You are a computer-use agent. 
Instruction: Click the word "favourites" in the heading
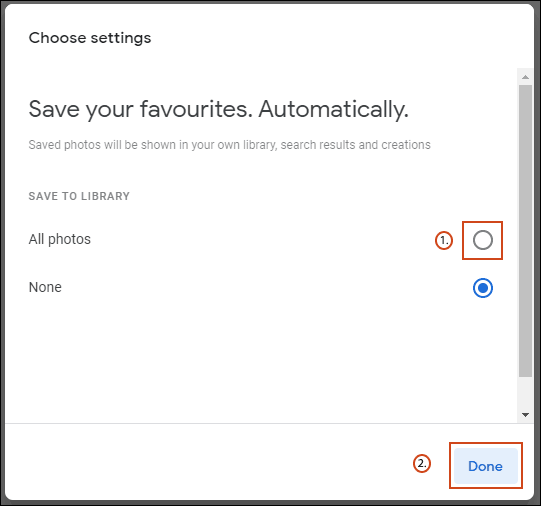point(193,109)
